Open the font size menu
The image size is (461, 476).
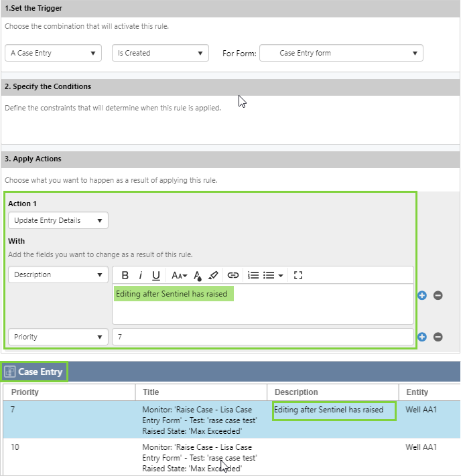point(179,275)
